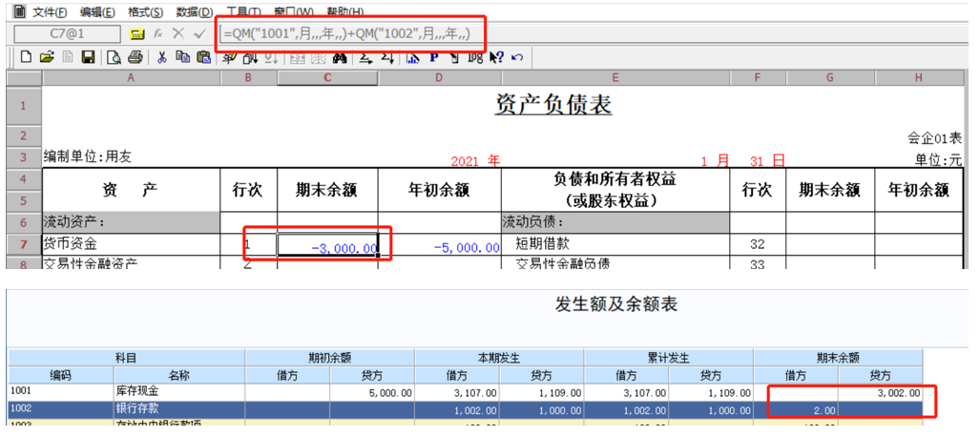Viewport: 980px width, 437px height.
Task: Click the 会企01表 cell
Action: click(934, 138)
